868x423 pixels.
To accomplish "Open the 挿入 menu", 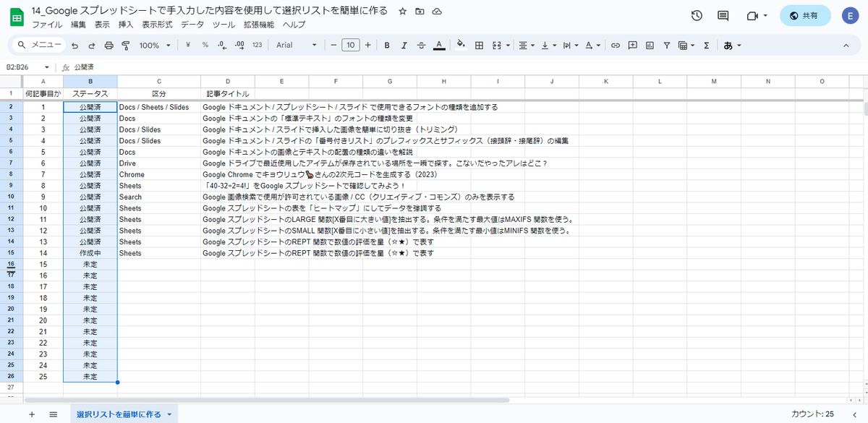I will pyautogui.click(x=126, y=25).
